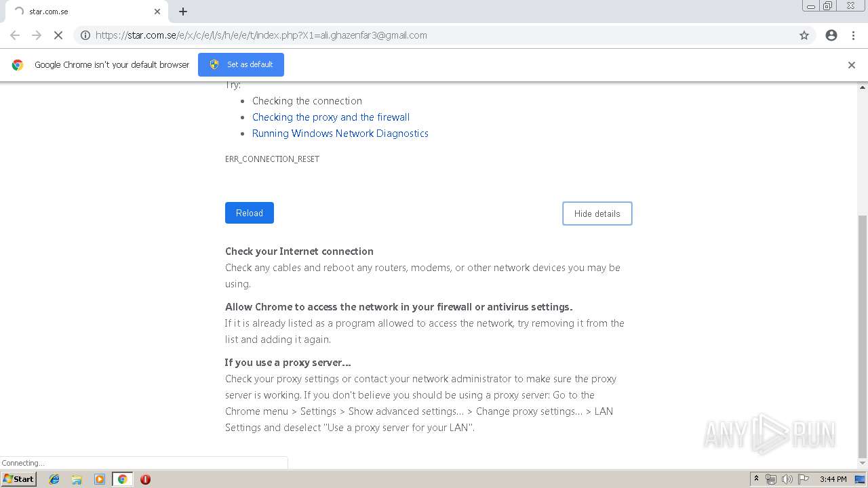
Task: Launch Internet Explorer from taskbar
Action: (54, 479)
